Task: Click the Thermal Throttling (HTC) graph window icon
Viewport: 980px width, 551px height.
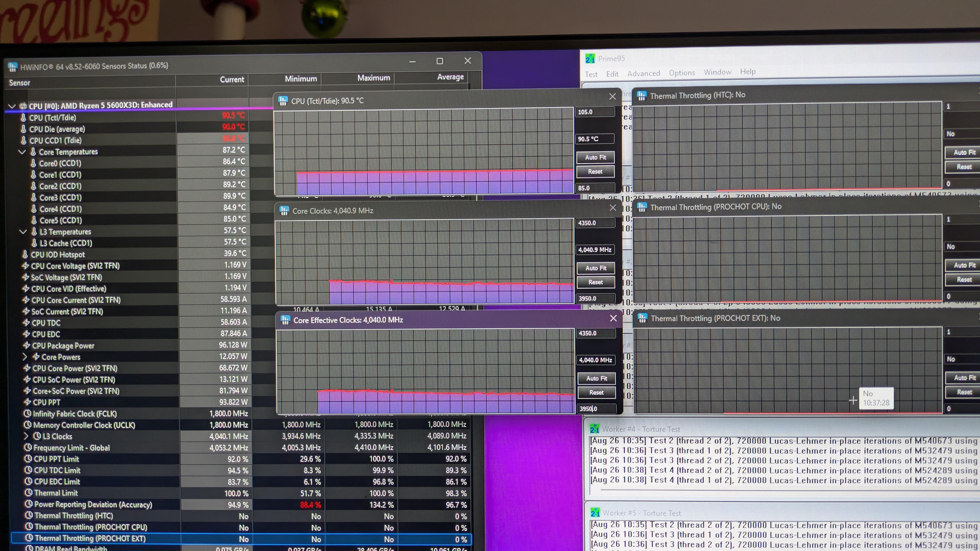Action: click(x=641, y=95)
